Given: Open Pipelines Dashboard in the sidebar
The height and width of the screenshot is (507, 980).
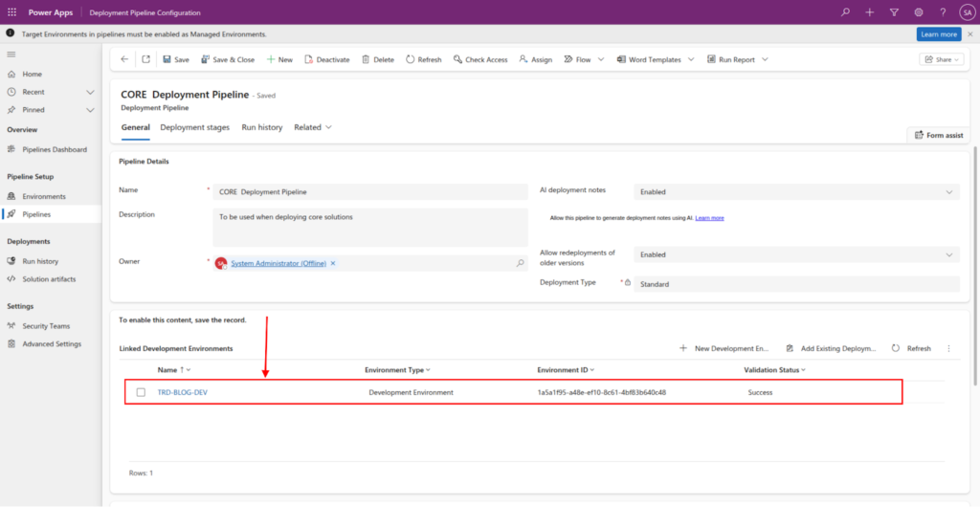Looking at the screenshot, I should click(x=54, y=149).
